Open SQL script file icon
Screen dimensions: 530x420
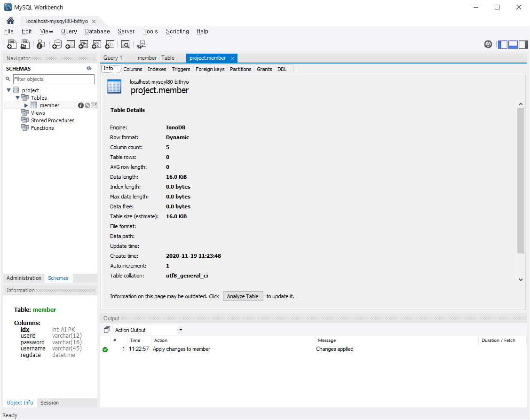click(25, 44)
